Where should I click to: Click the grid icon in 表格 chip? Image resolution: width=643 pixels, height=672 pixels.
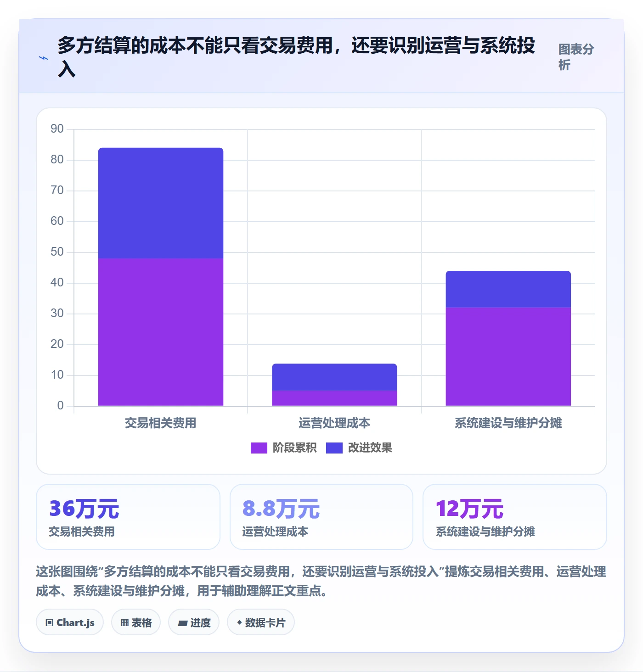pyautogui.click(x=124, y=623)
